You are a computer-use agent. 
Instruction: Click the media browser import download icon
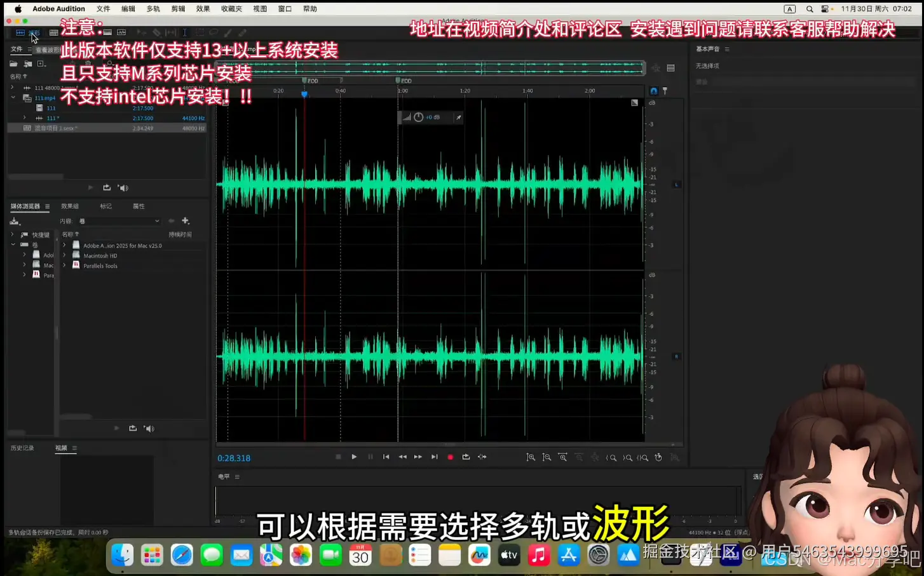point(15,221)
